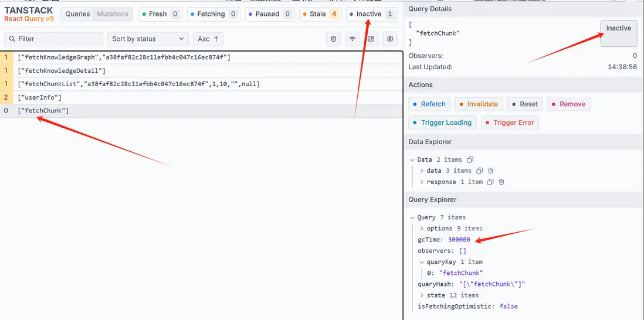Screen dimensions: 644x320
Task: Copy the response 1 item entry
Action: 490,182
